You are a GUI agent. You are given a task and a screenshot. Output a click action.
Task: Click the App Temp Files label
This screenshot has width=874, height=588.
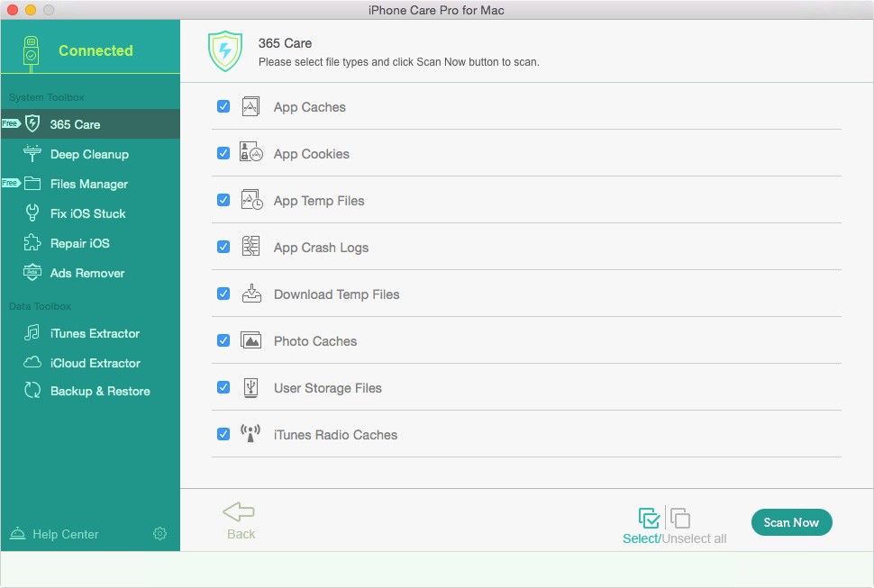(319, 201)
